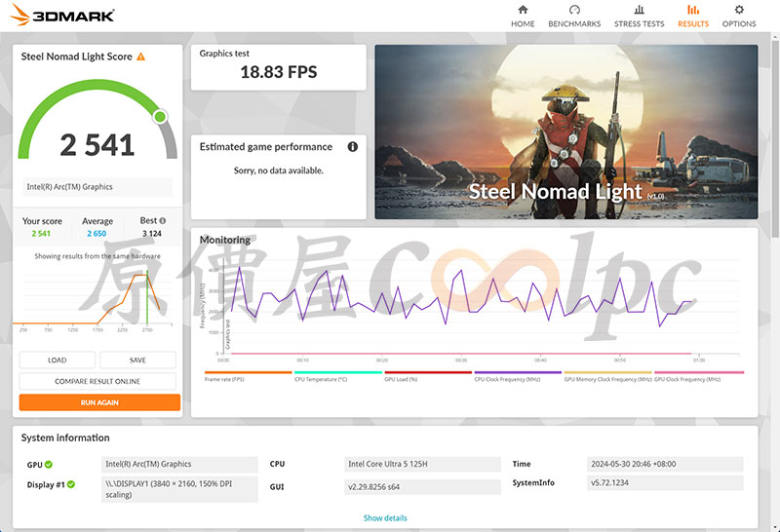Open the Home icon in navigation
This screenshot has width=780, height=532.
pos(523,10)
